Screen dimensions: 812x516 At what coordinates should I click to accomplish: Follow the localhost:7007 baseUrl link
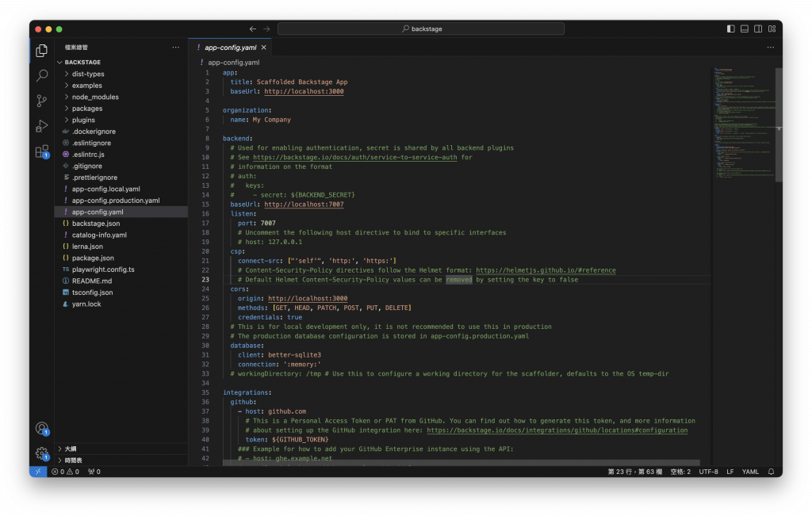(x=304, y=204)
